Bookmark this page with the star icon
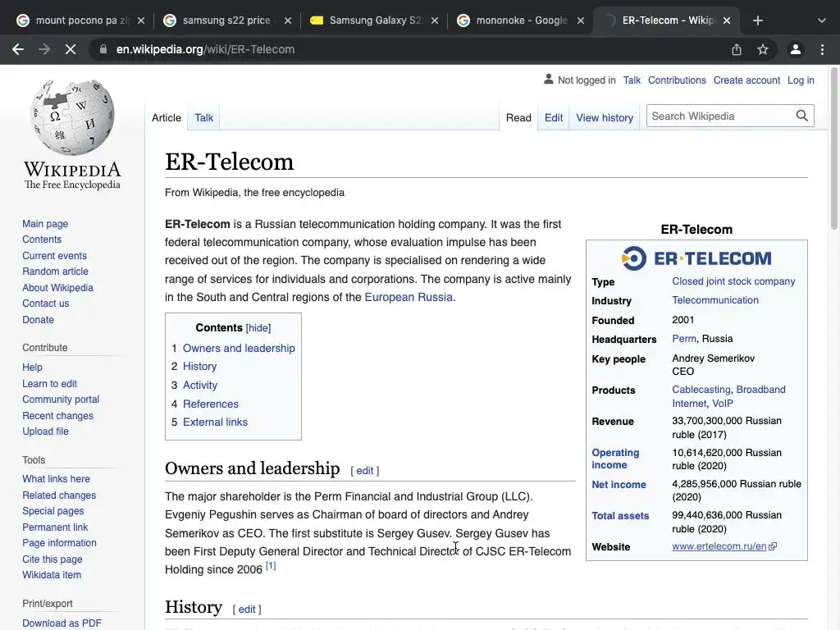The width and height of the screenshot is (840, 630). pos(763,49)
